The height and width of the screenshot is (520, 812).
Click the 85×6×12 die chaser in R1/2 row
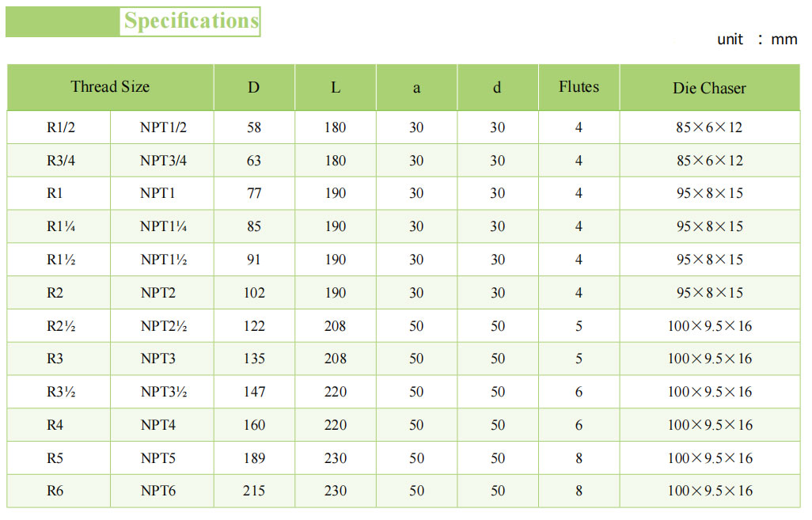click(709, 127)
